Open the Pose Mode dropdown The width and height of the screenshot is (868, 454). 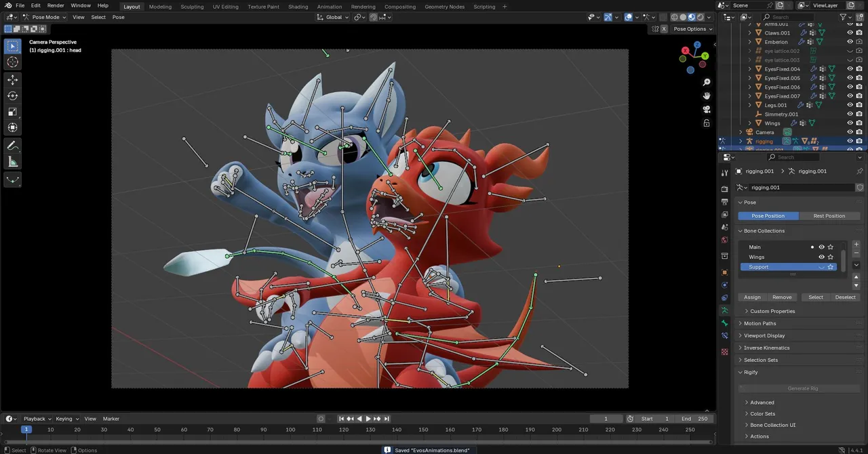(x=44, y=17)
